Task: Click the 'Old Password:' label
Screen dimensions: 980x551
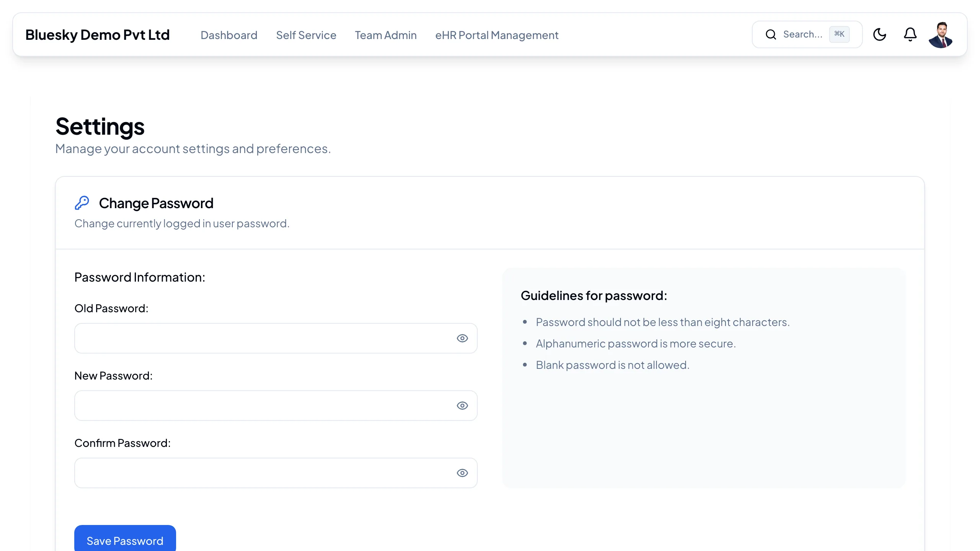Action: 111,308
